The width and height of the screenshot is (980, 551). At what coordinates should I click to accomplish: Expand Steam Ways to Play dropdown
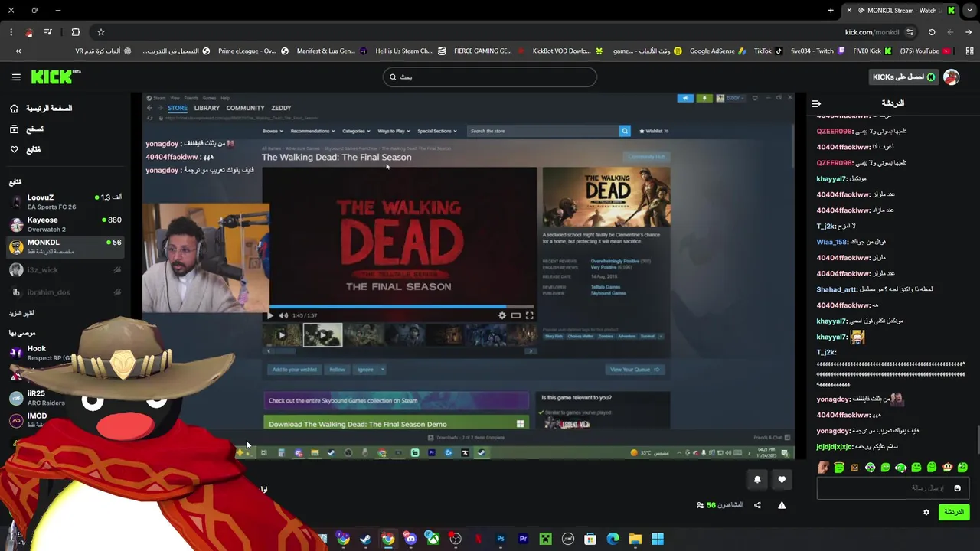click(393, 131)
